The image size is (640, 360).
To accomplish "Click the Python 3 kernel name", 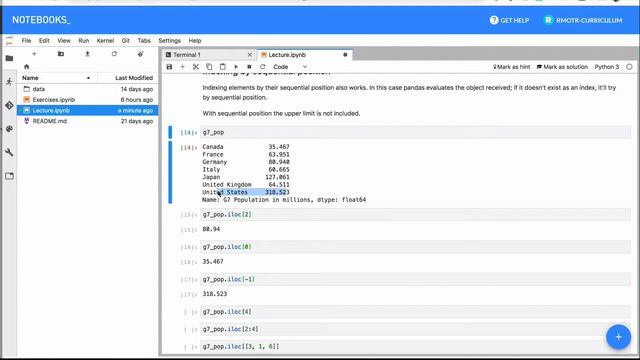I will pos(607,67).
